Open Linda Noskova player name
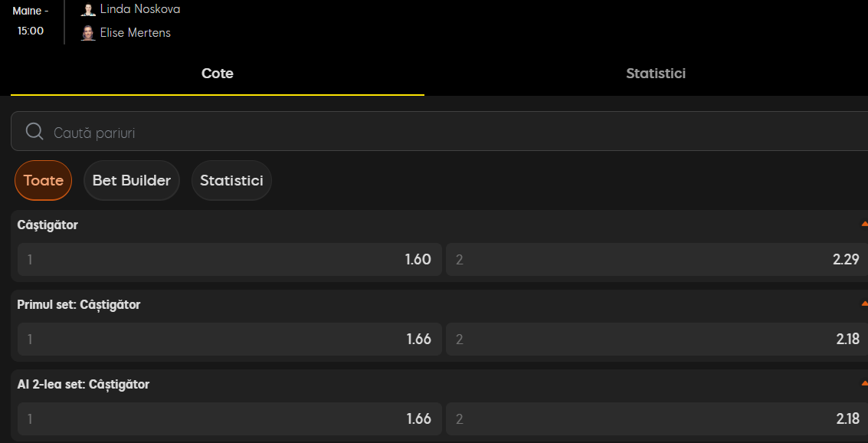 140,9
